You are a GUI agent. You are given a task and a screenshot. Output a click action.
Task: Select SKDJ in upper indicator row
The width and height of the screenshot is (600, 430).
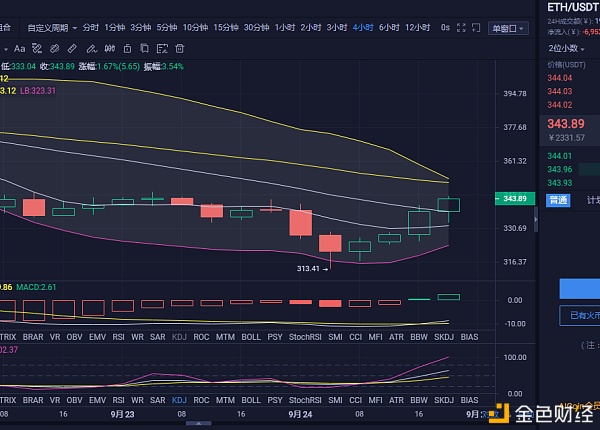click(444, 337)
